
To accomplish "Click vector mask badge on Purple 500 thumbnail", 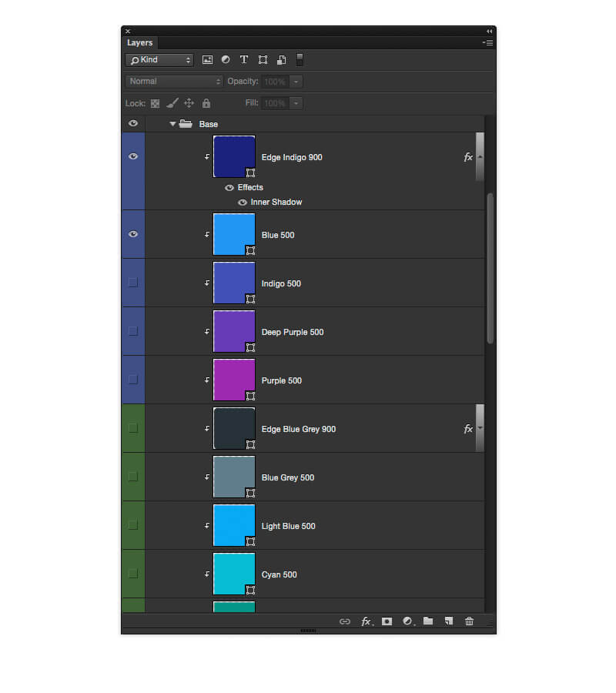I will pyautogui.click(x=250, y=396).
